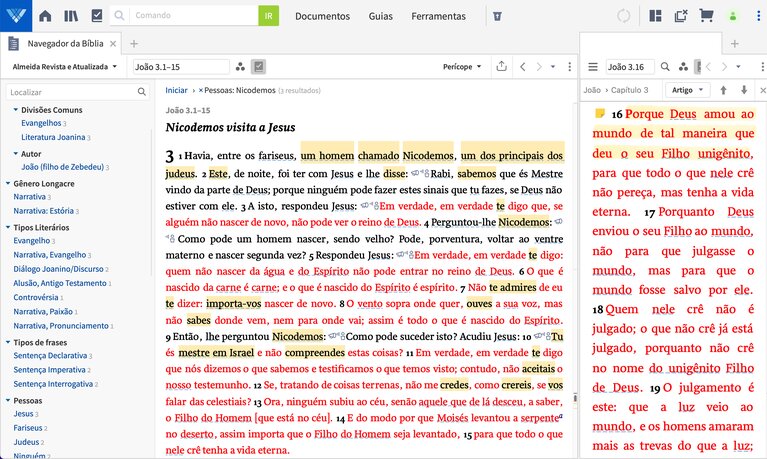Collapse the Tipos de frases section

[x=8, y=342]
